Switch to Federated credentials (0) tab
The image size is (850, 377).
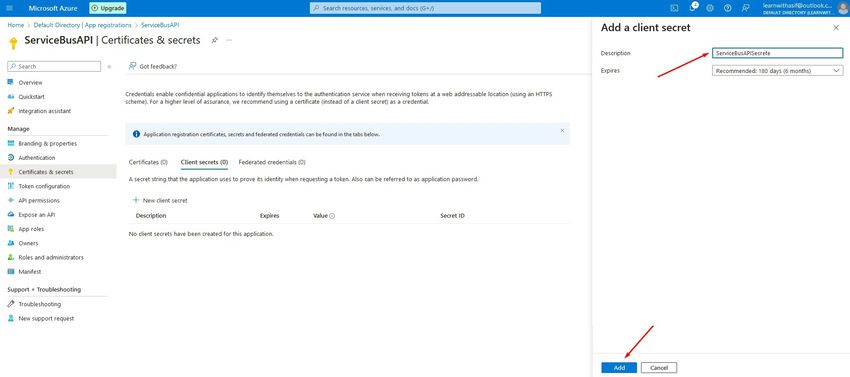point(272,162)
